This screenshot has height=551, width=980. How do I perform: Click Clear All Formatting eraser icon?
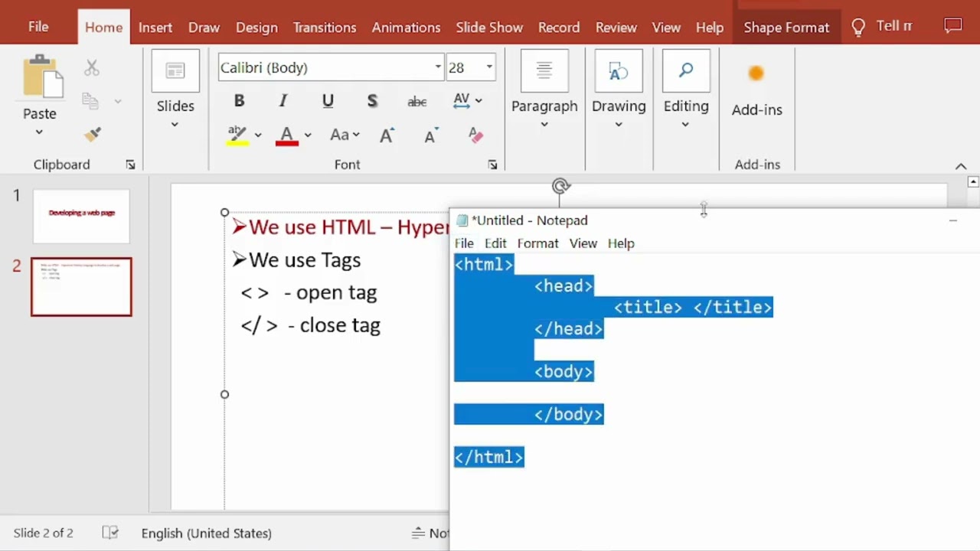(475, 135)
